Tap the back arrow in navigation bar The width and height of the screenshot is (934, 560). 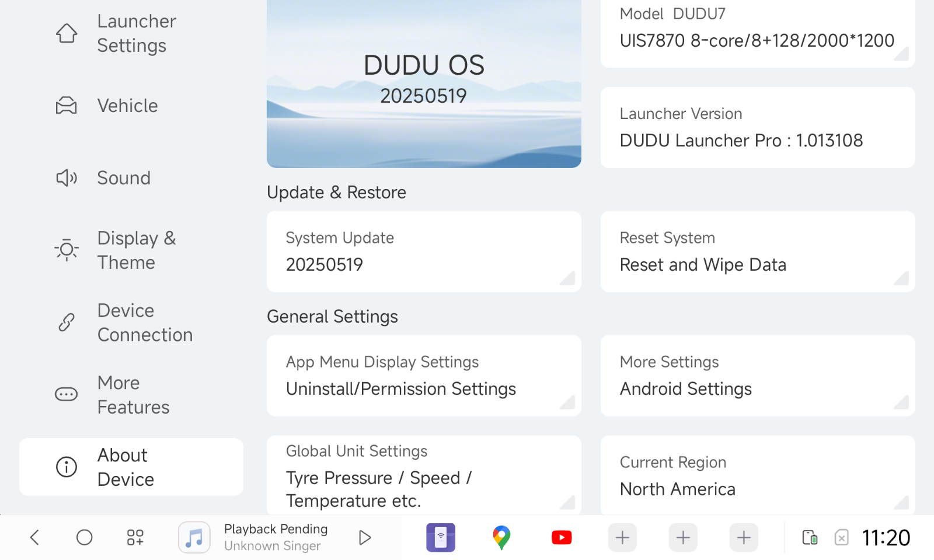[x=34, y=537]
